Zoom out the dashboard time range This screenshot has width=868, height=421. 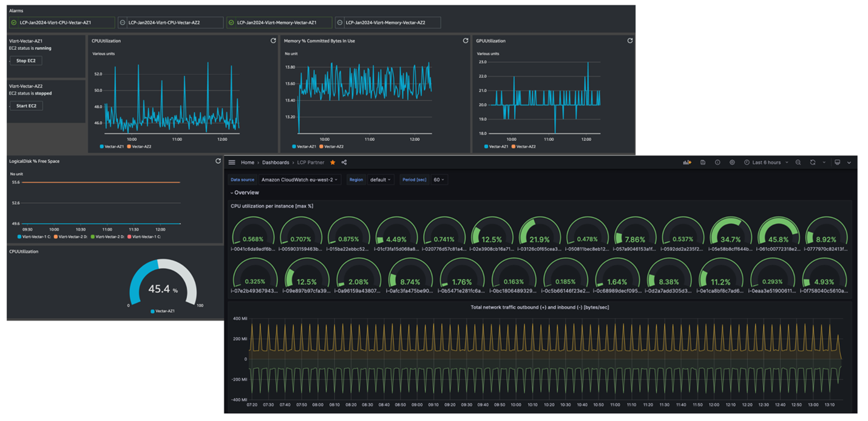[798, 162]
